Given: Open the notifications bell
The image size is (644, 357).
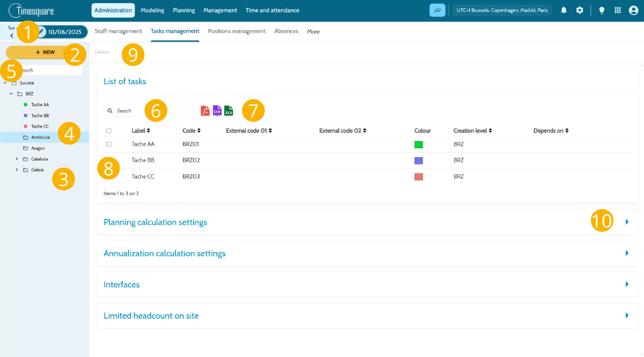Looking at the screenshot, I should [563, 10].
